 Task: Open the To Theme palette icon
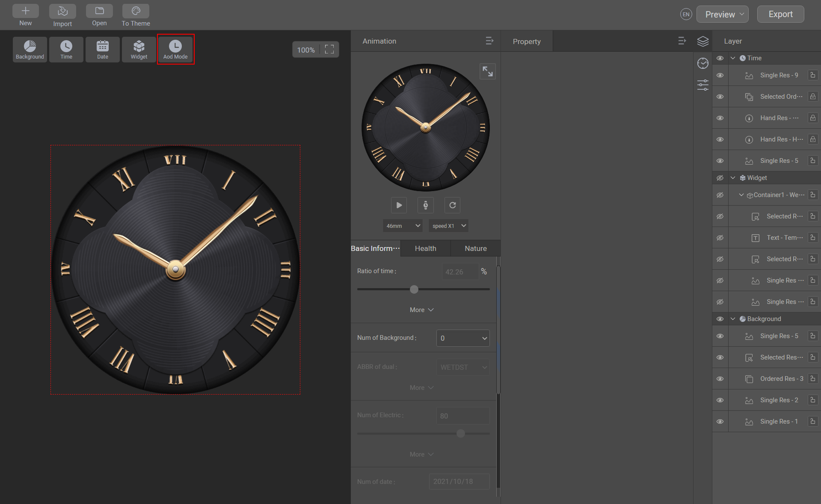tap(136, 12)
